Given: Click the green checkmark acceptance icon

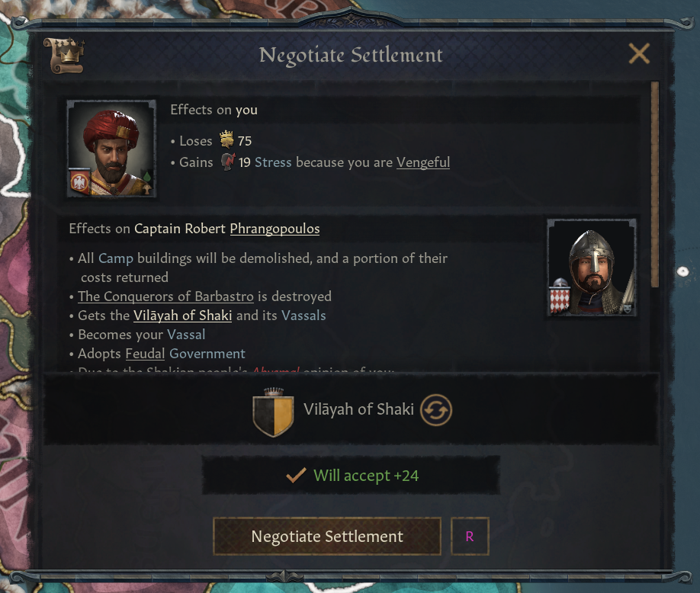Looking at the screenshot, I should [295, 476].
